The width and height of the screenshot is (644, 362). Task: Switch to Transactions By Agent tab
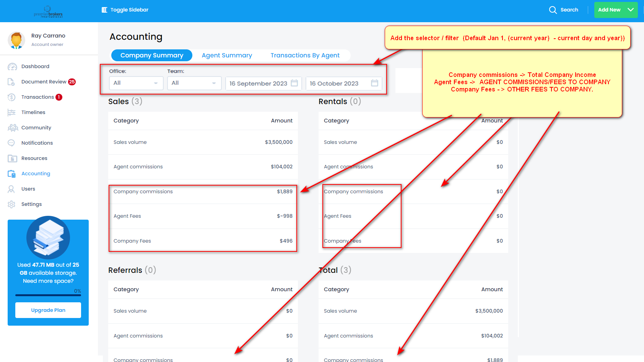pyautogui.click(x=305, y=55)
